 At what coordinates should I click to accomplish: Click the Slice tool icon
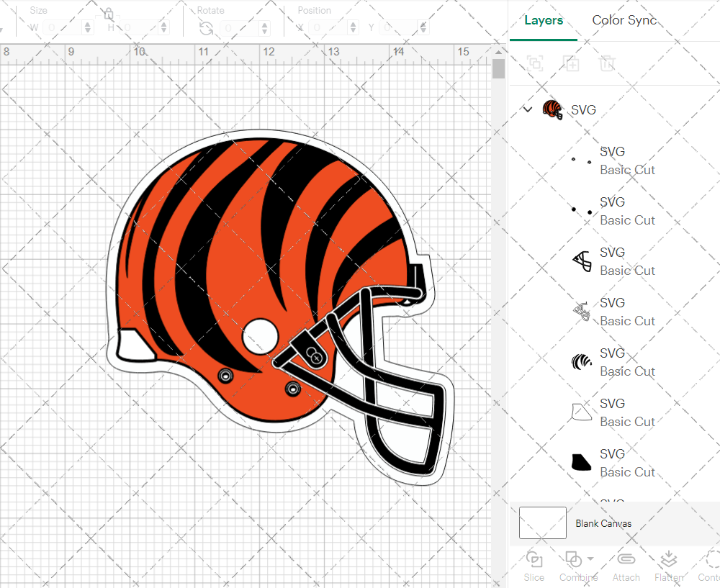(534, 559)
